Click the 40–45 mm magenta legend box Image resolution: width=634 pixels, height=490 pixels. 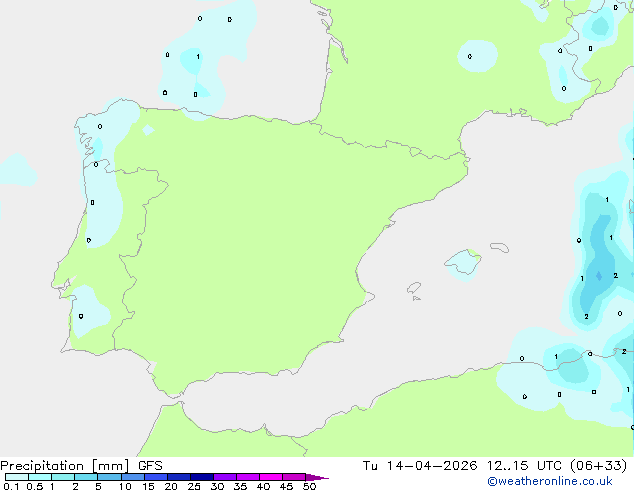pos(271,477)
